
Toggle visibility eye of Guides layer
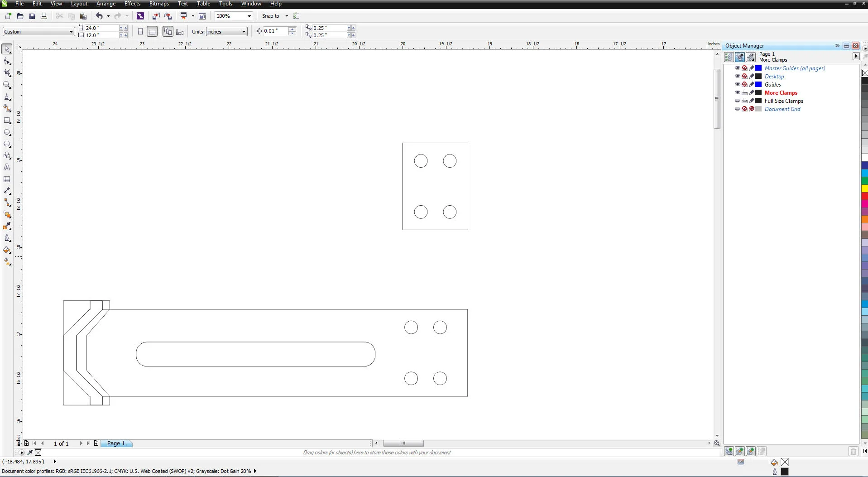pyautogui.click(x=737, y=84)
